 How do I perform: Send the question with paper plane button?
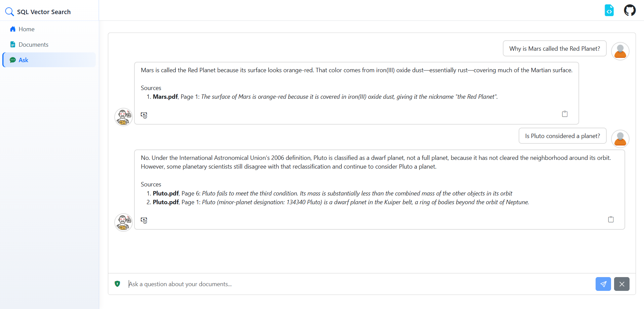pos(603,284)
